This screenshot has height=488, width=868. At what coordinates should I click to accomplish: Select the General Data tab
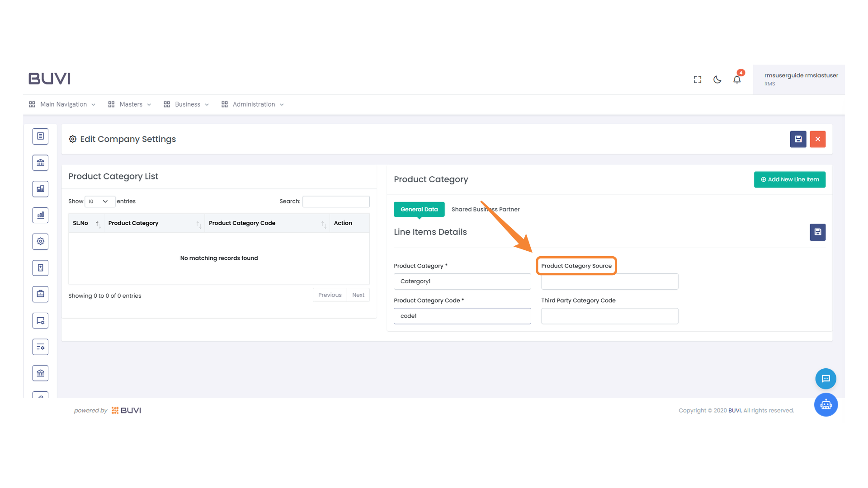coord(419,209)
